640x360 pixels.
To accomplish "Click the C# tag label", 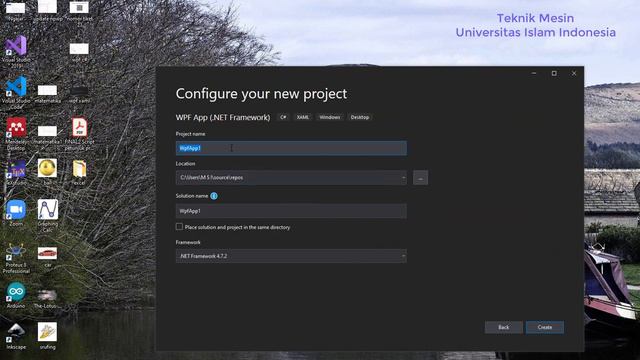I will tap(283, 117).
